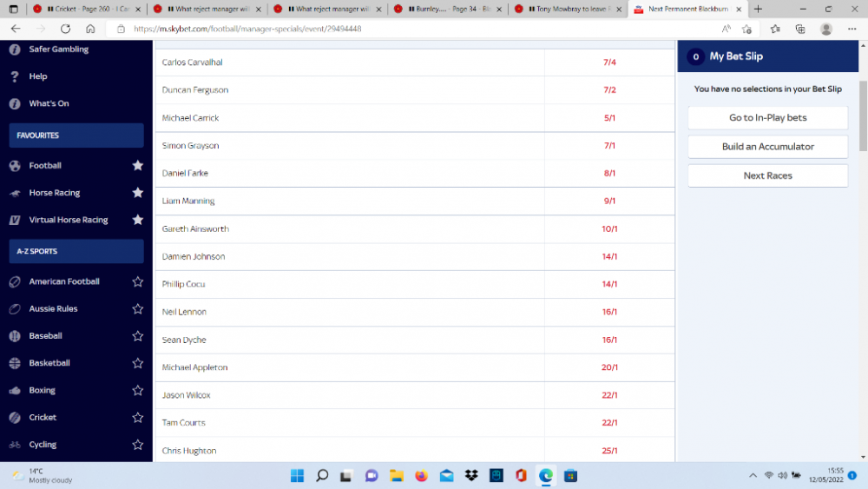Remove Football from favourites star

[138, 165]
